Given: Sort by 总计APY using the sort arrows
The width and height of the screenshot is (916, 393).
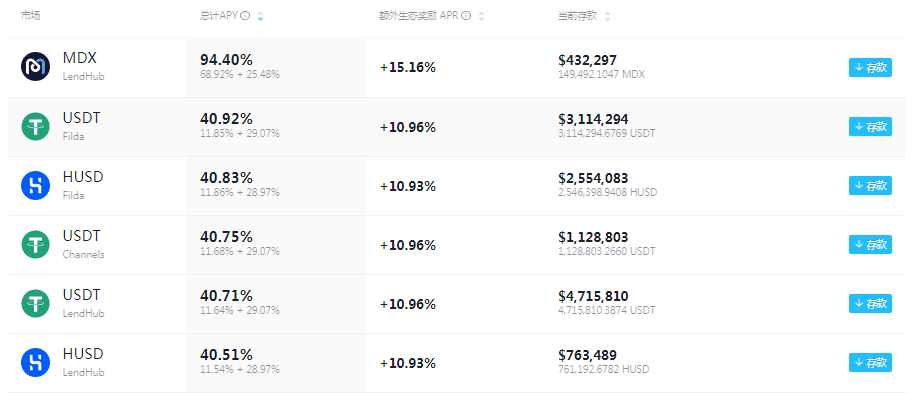Looking at the screenshot, I should 261,16.
